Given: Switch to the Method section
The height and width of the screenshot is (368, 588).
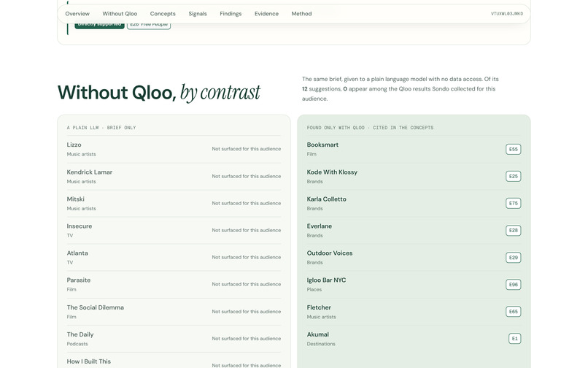Looking at the screenshot, I should click(301, 14).
